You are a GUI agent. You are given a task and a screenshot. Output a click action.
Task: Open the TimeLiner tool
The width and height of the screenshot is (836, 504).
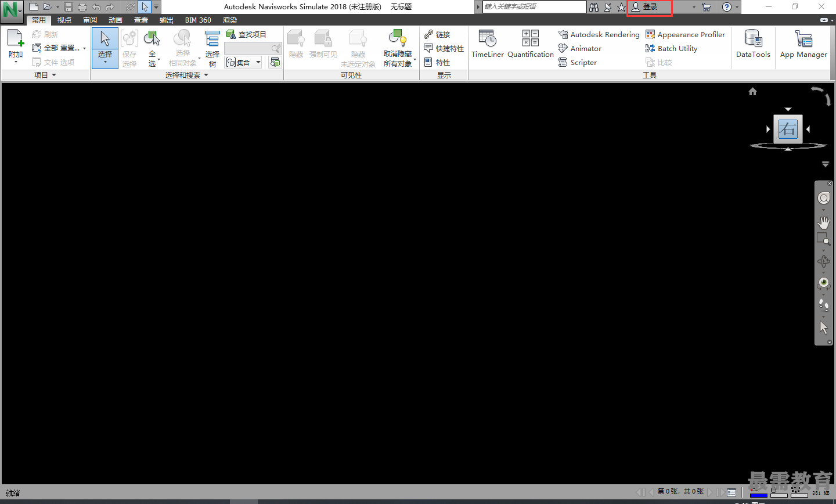(x=488, y=44)
